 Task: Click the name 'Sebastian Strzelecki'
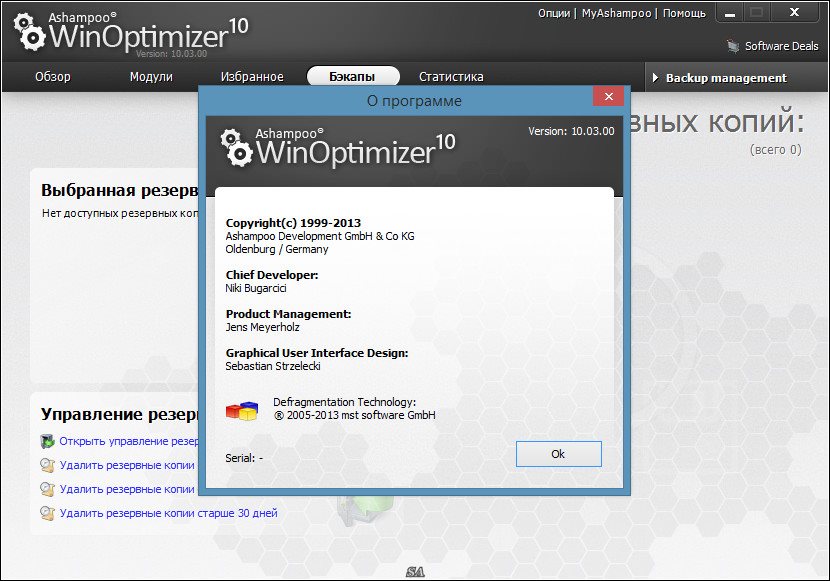273,366
